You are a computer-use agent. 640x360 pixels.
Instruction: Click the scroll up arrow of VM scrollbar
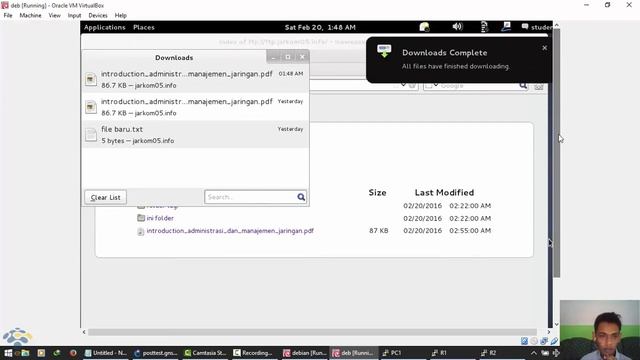(556, 25)
